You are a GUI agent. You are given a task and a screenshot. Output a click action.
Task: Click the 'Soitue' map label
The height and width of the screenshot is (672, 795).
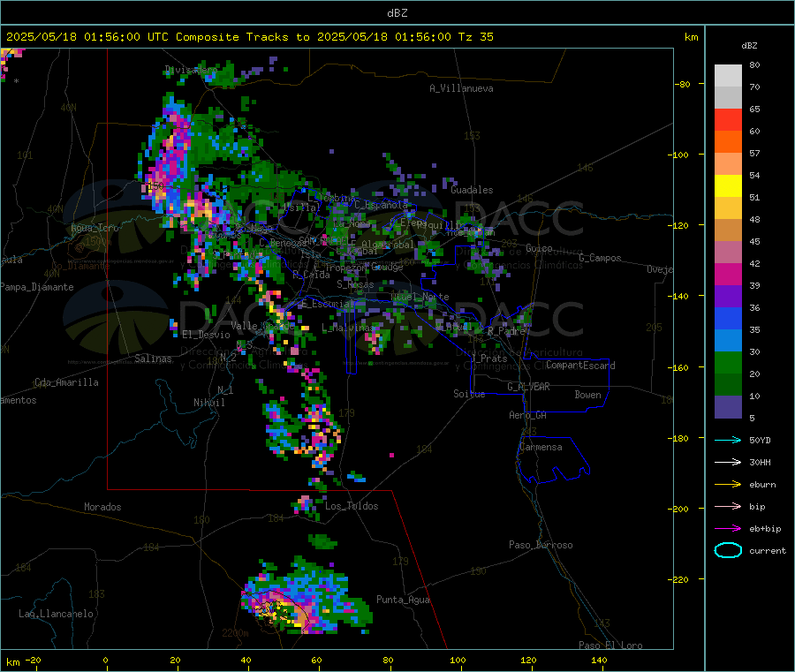tap(469, 394)
